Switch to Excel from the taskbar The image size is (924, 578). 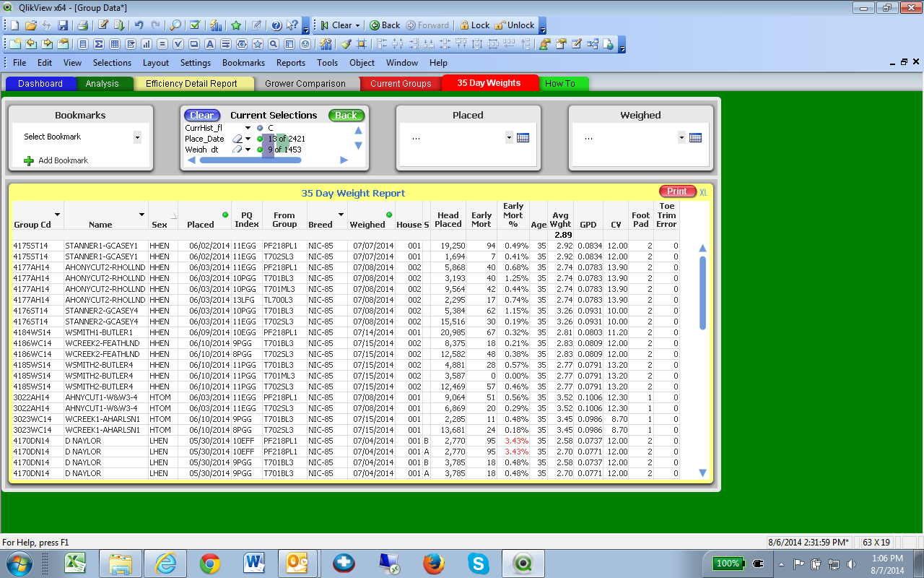pyautogui.click(x=76, y=564)
